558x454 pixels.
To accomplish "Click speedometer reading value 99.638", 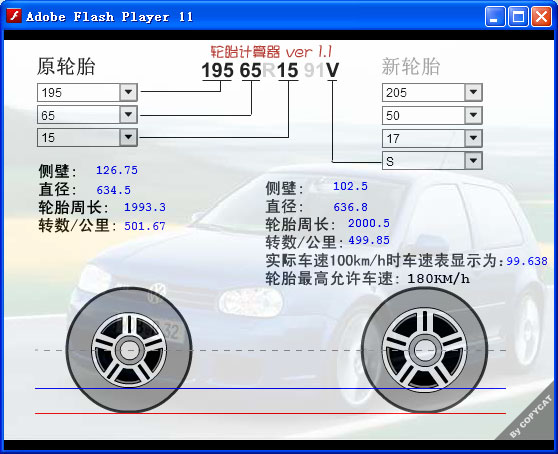I will pos(527,261).
